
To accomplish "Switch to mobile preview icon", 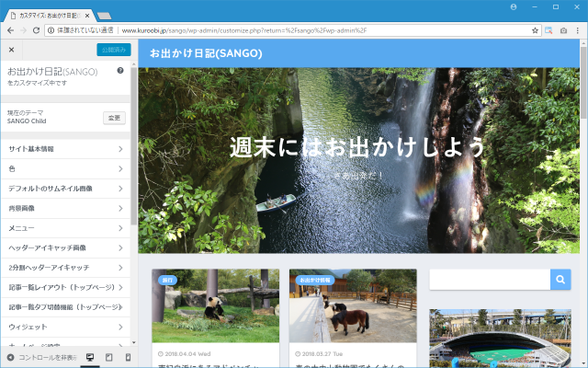I will click(128, 358).
